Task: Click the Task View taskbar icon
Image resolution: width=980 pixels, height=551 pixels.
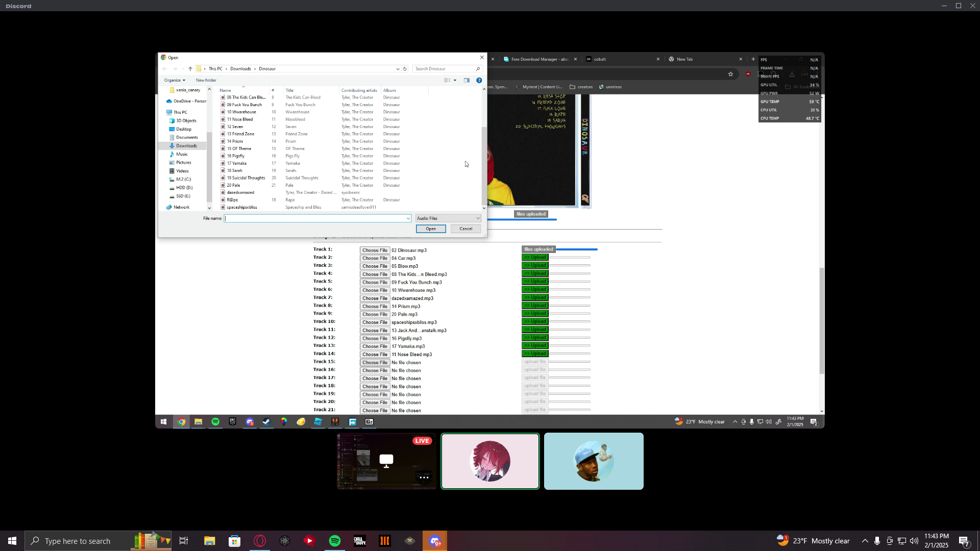Action: click(184, 541)
